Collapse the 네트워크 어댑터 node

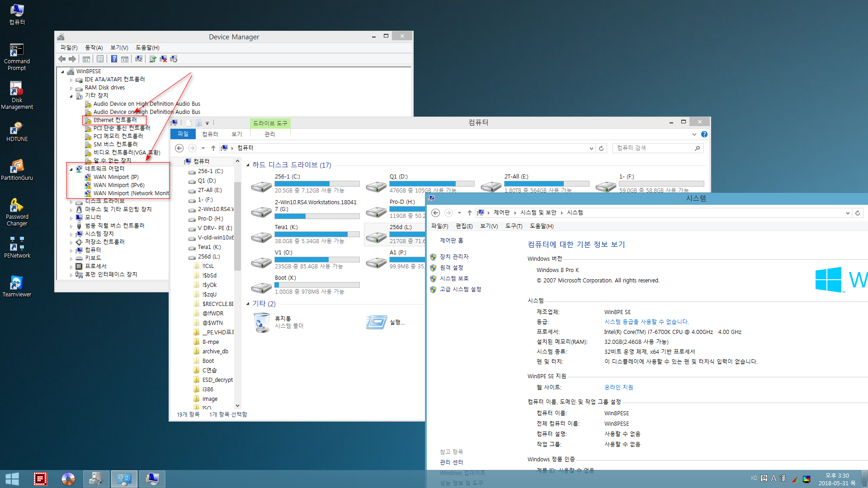(x=71, y=169)
